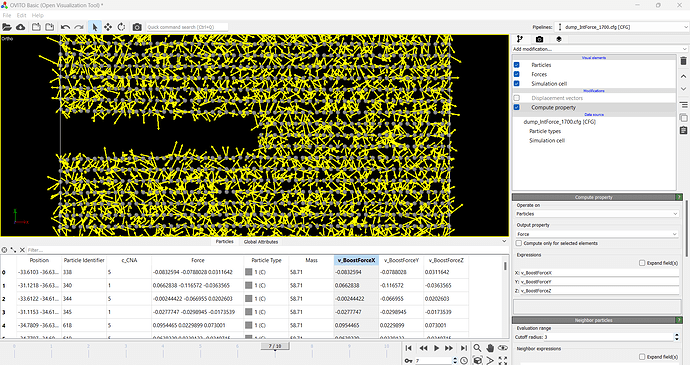The height and width of the screenshot is (365, 690).
Task: Check Expand field(s) under Neighbor expressions
Action: [x=642, y=357]
